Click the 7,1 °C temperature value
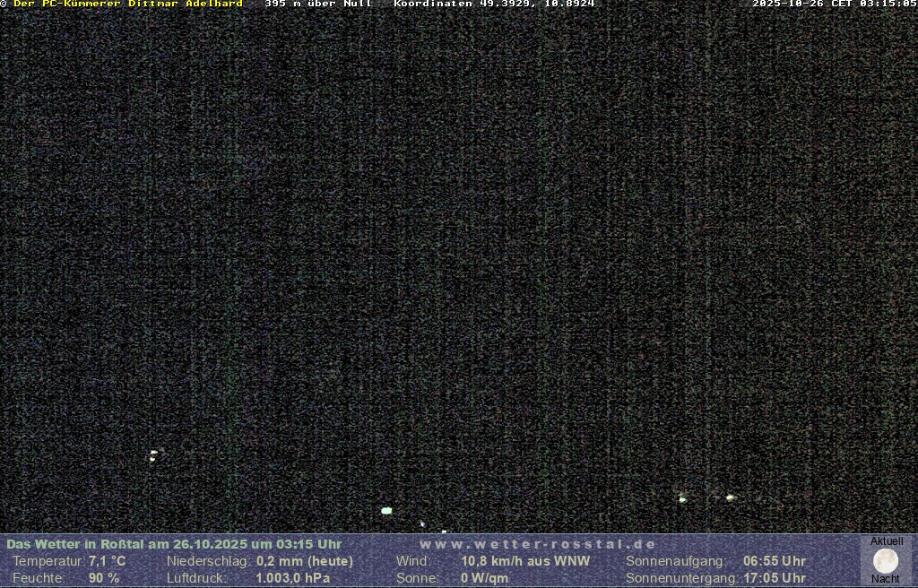 pos(108,561)
